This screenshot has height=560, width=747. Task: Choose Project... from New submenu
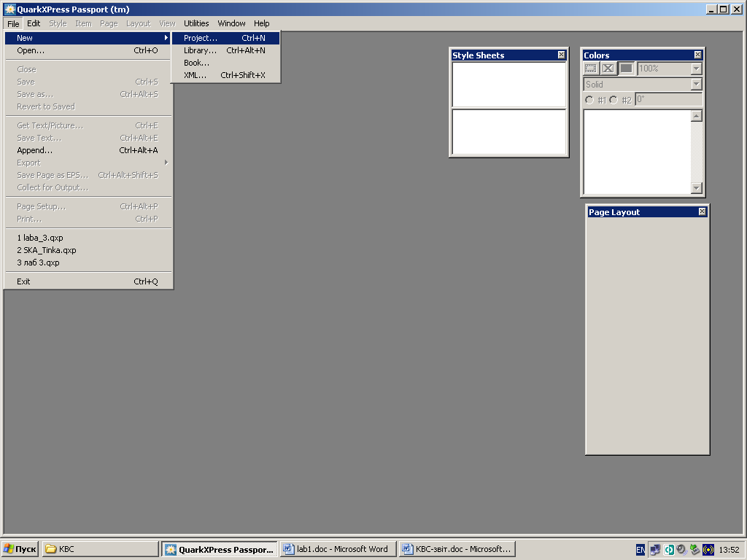pyautogui.click(x=226, y=38)
